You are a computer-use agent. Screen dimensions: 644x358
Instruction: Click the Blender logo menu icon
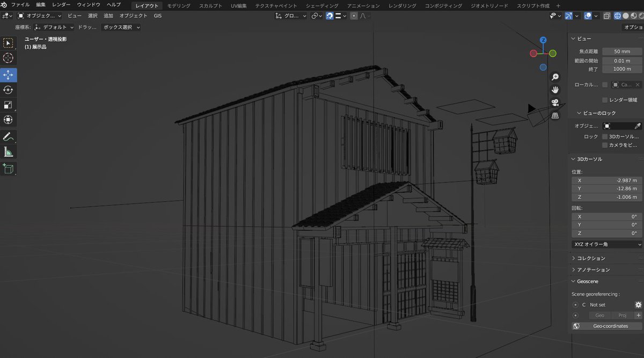coord(4,5)
